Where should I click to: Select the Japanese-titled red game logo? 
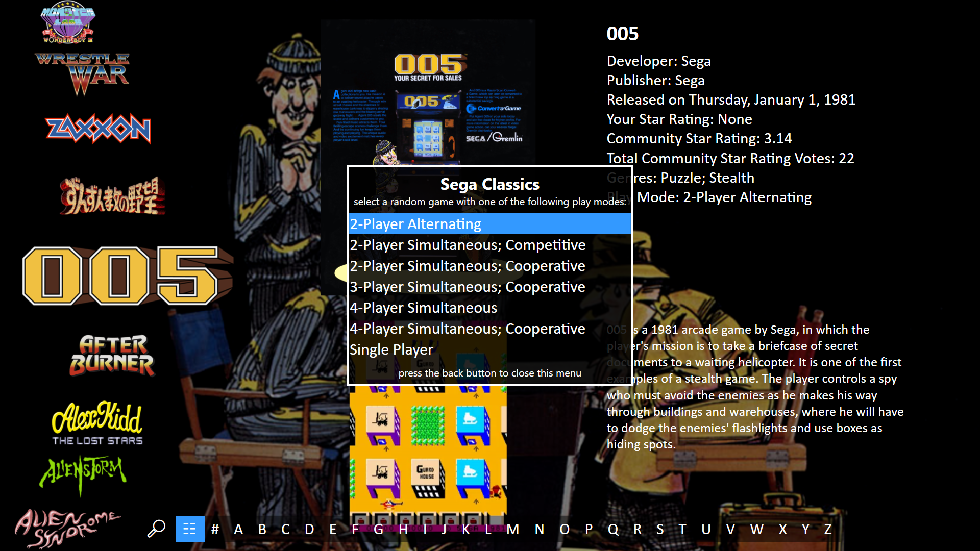pos(113,195)
